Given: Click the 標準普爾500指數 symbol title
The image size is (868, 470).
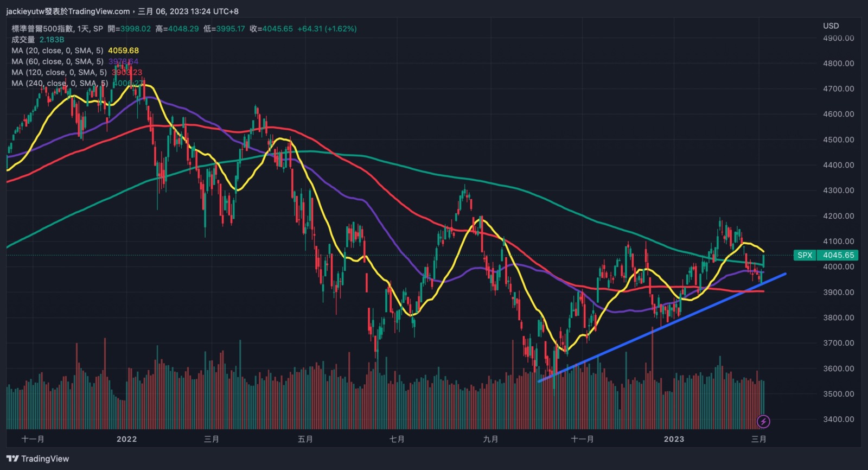Looking at the screenshot, I should pos(42,29).
